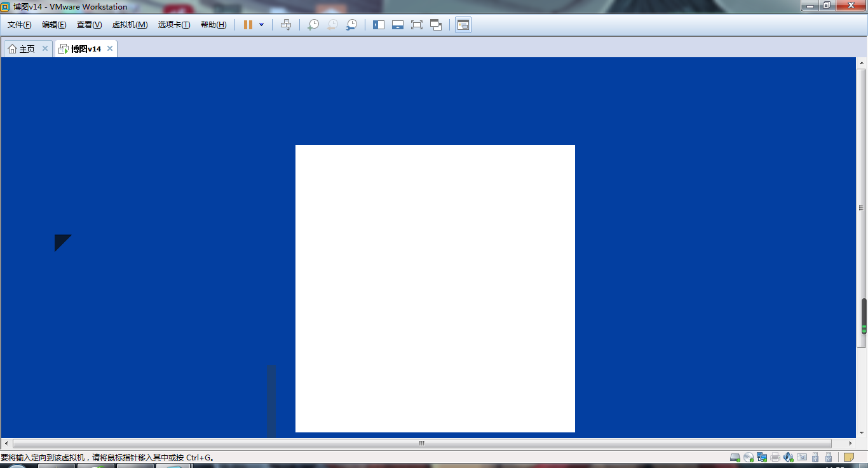This screenshot has height=468, width=868.
Task: Enter full screen mode
Action: [x=417, y=25]
